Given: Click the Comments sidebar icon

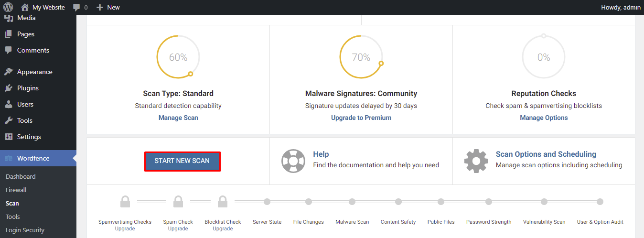Looking at the screenshot, I should [9, 50].
